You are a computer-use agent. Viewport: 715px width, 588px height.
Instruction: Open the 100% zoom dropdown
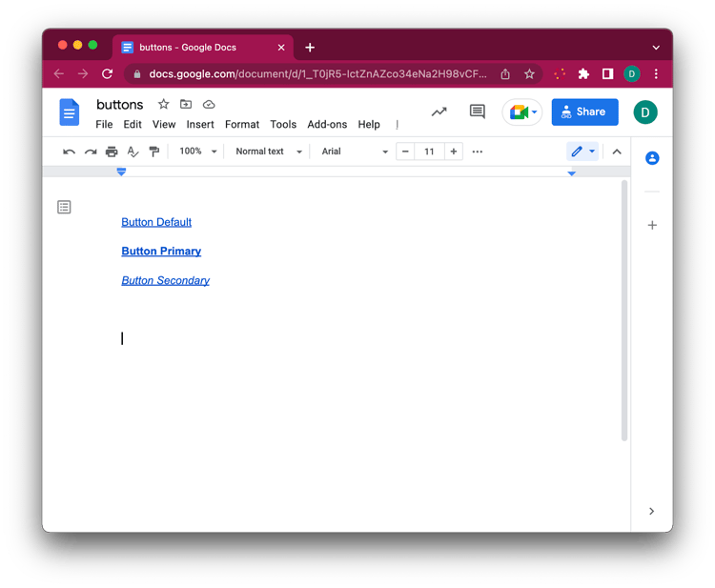pyautogui.click(x=198, y=152)
